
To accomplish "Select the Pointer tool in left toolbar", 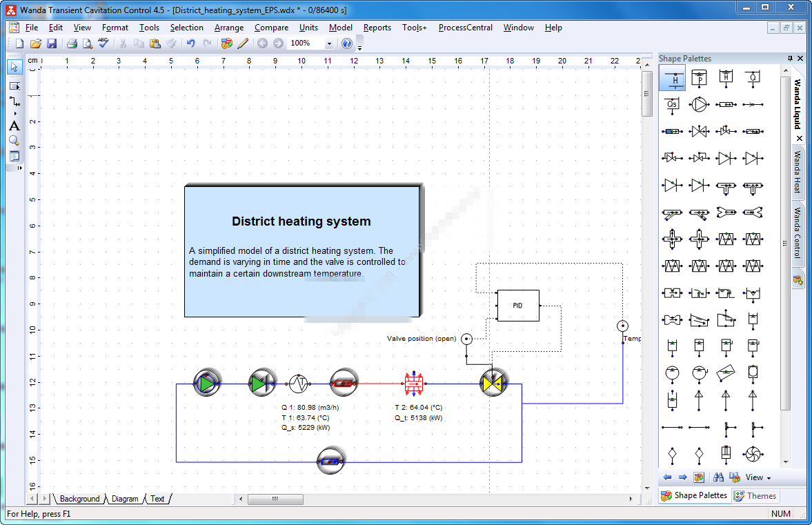I will pyautogui.click(x=14, y=67).
